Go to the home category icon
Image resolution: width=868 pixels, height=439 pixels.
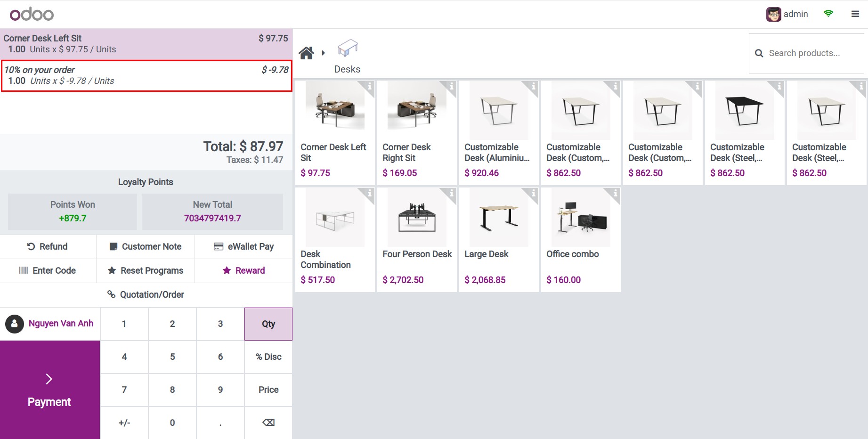[306, 53]
